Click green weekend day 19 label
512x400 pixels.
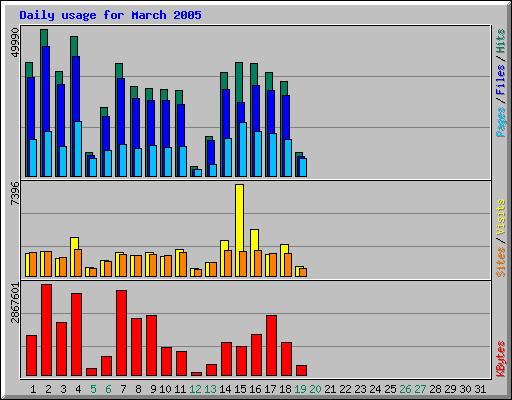pyautogui.click(x=300, y=389)
